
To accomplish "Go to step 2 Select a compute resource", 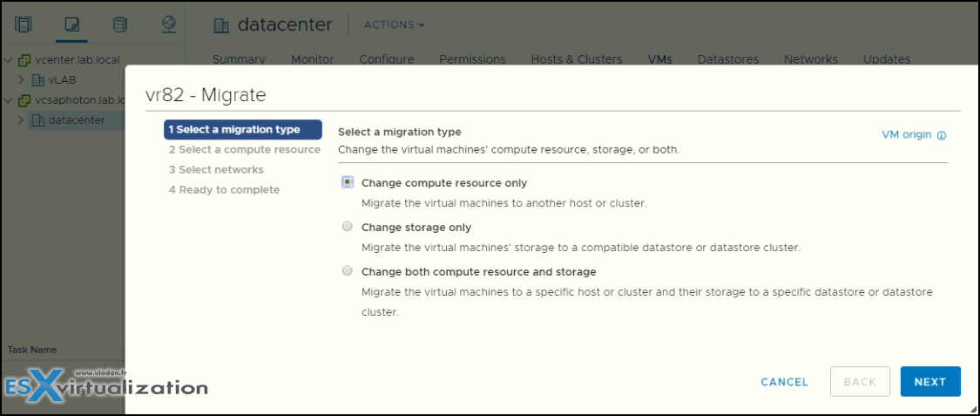I will (x=245, y=149).
